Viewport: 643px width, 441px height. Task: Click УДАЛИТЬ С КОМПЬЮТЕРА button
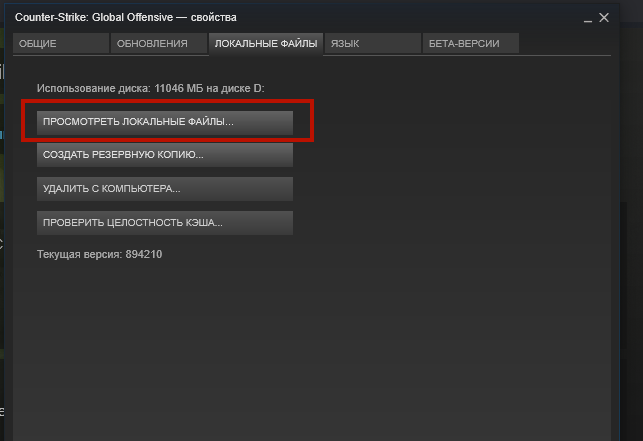(165, 189)
